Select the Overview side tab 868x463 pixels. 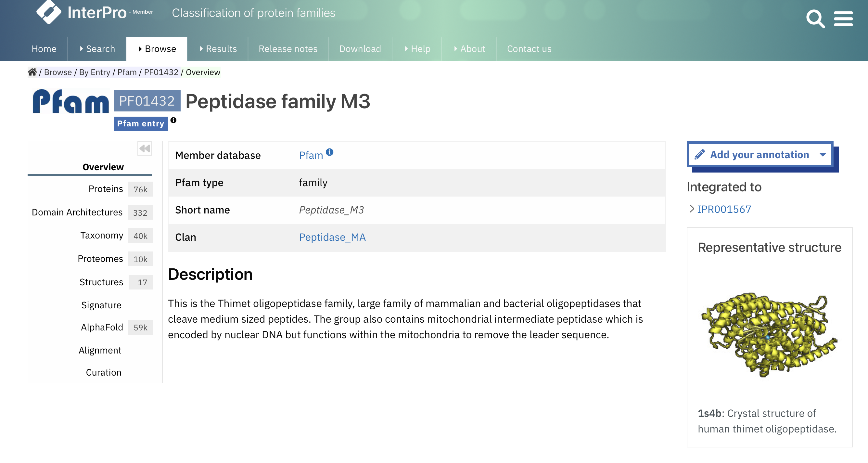103,167
